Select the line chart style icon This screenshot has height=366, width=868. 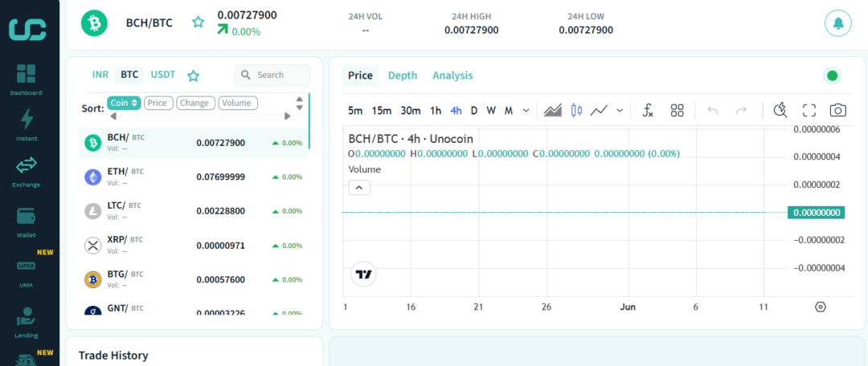(599, 111)
